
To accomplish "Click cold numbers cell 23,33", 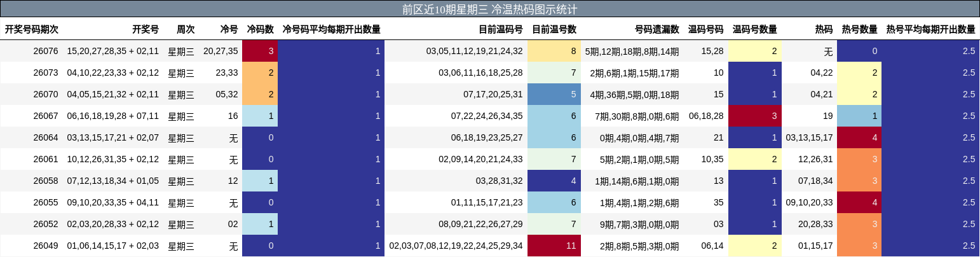I will tap(227, 73).
